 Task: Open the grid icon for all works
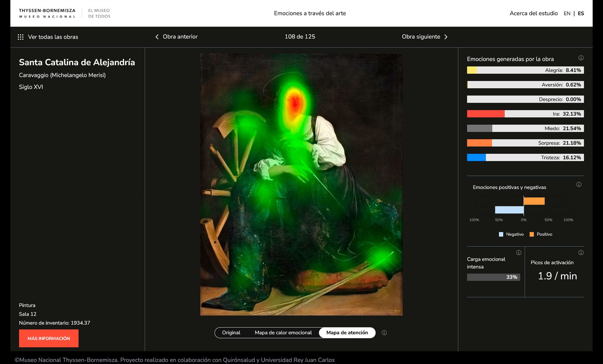click(21, 37)
